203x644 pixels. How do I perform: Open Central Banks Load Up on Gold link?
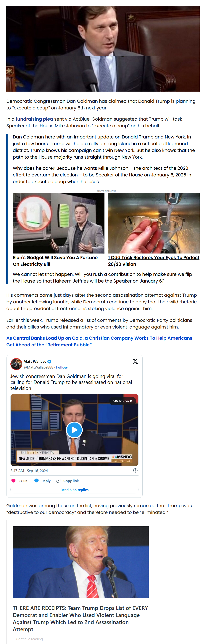point(99,341)
